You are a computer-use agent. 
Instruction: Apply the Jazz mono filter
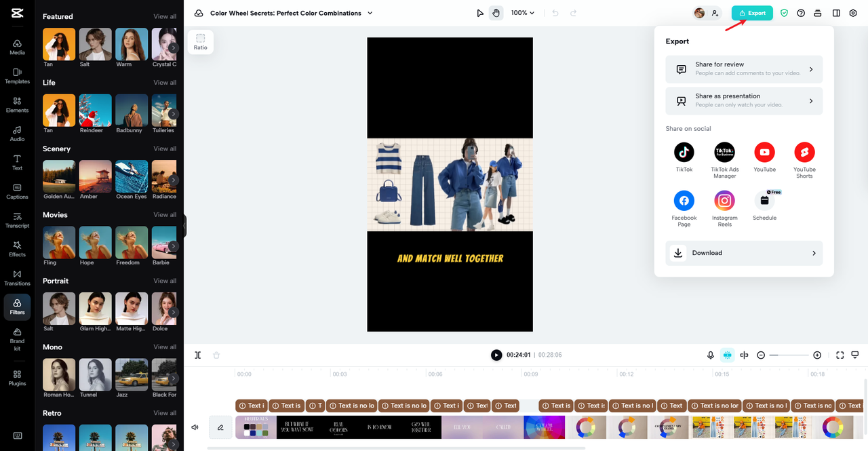tap(132, 375)
